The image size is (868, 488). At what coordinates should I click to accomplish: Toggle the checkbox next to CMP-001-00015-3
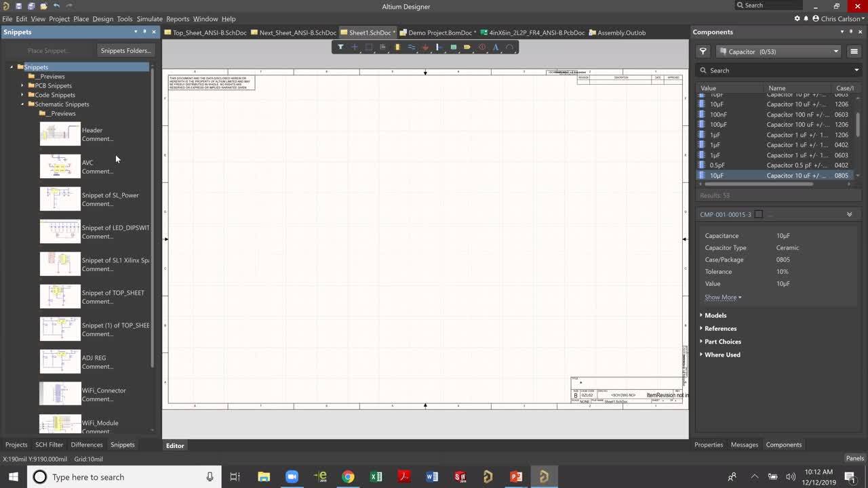click(758, 213)
